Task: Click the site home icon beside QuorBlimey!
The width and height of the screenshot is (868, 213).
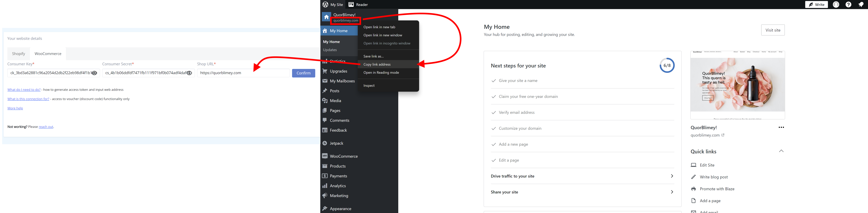Action: point(326,17)
